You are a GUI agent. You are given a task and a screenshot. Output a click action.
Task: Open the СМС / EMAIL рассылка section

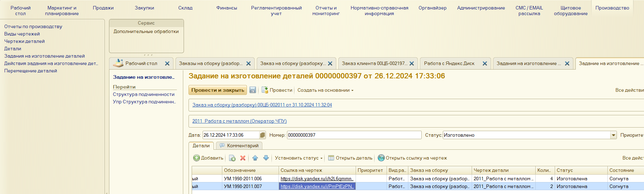[529, 11]
